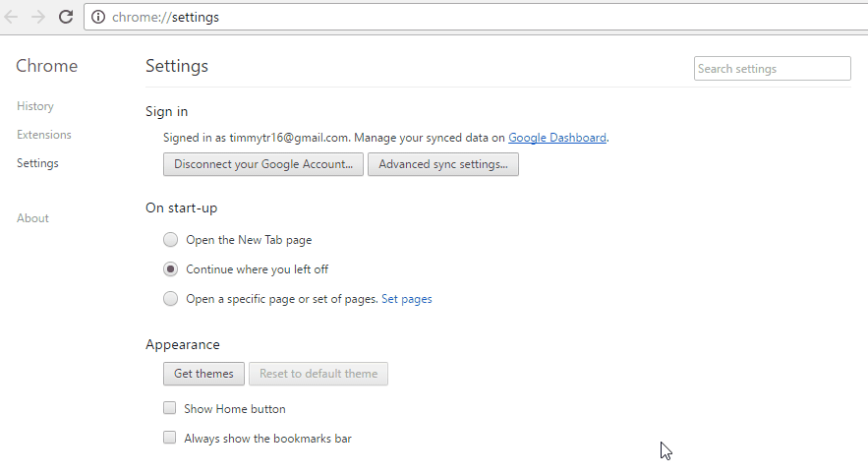Click the Set pages link
This screenshot has height=475, width=868.
pos(406,299)
